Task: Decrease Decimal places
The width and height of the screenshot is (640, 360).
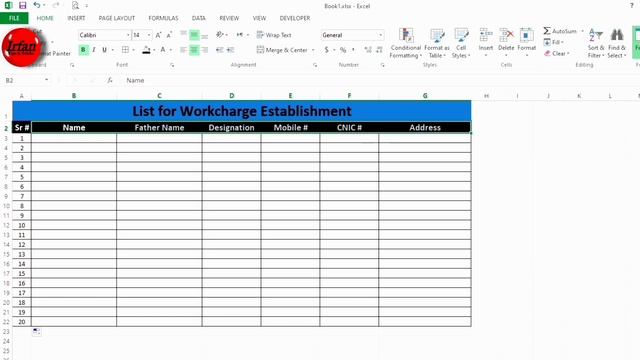Action: 379,50
